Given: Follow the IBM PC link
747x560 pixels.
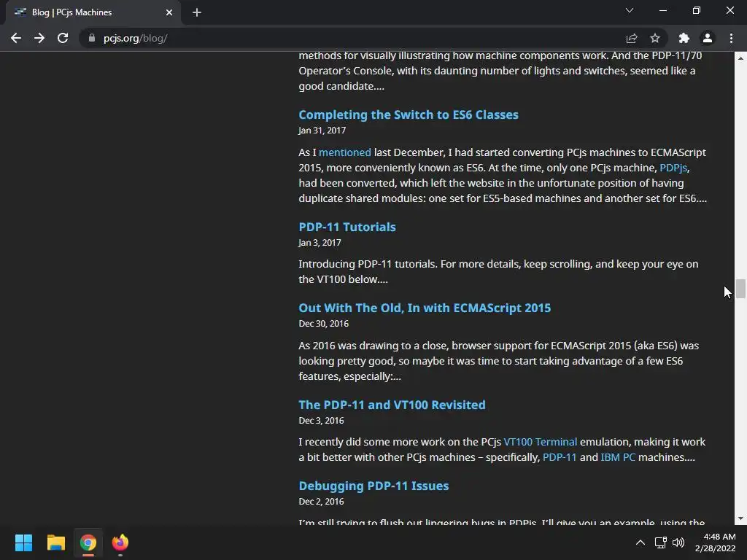Looking at the screenshot, I should coord(617,457).
